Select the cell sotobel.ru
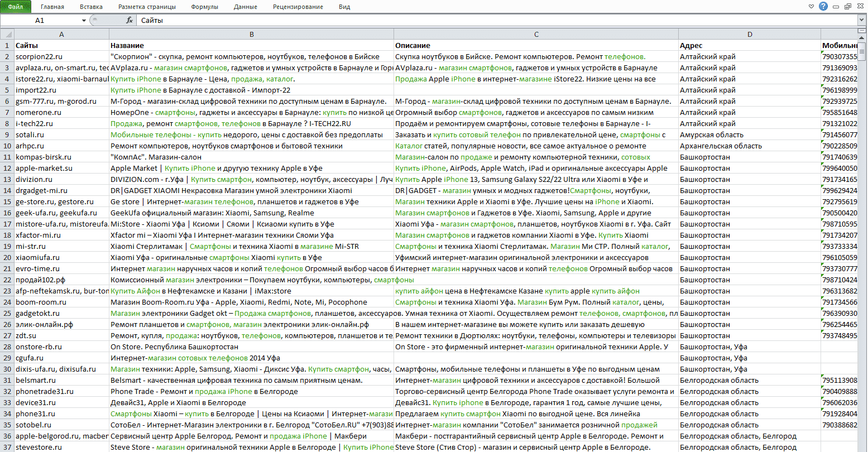This screenshot has width=868, height=452. tap(61, 425)
